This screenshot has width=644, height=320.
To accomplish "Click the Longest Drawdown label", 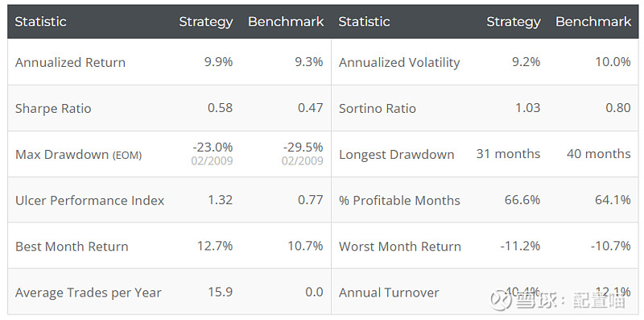I will click(x=396, y=155).
